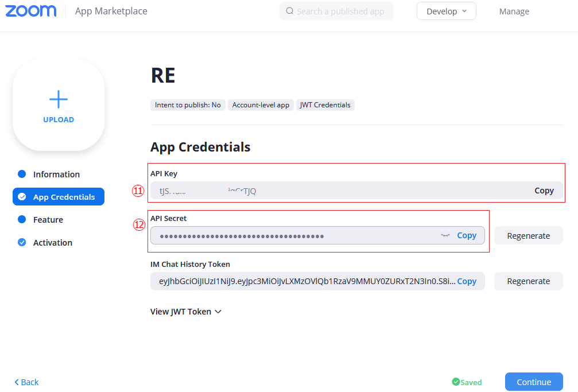Open the Develop dropdown
Image resolution: width=578 pixels, height=392 pixels.
tap(446, 11)
